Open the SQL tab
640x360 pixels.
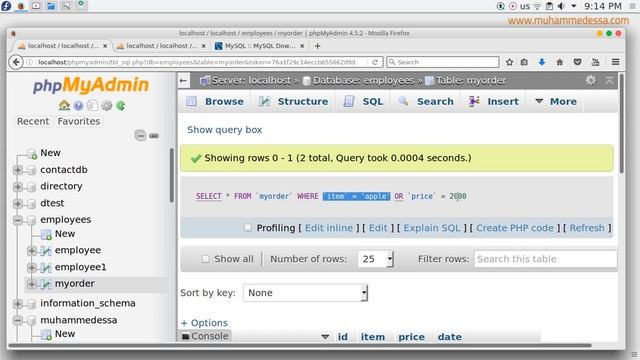click(x=363, y=101)
